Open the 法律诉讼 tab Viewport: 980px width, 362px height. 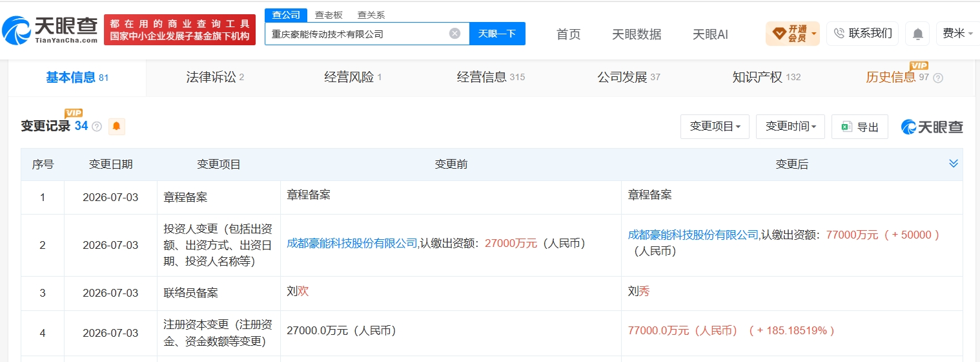[215, 78]
